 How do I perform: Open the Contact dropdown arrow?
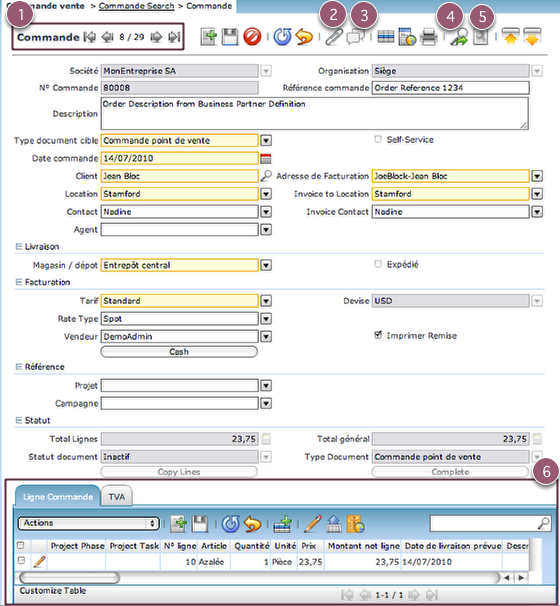click(x=266, y=212)
